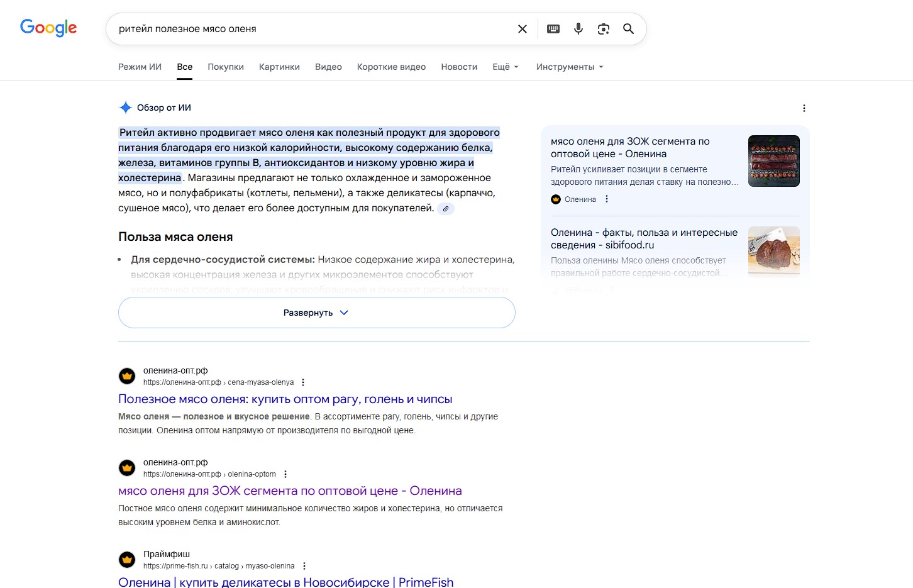Viewport: 913px width, 588px height.
Task: Open the on-screen keyboard input tool
Action: (x=553, y=29)
